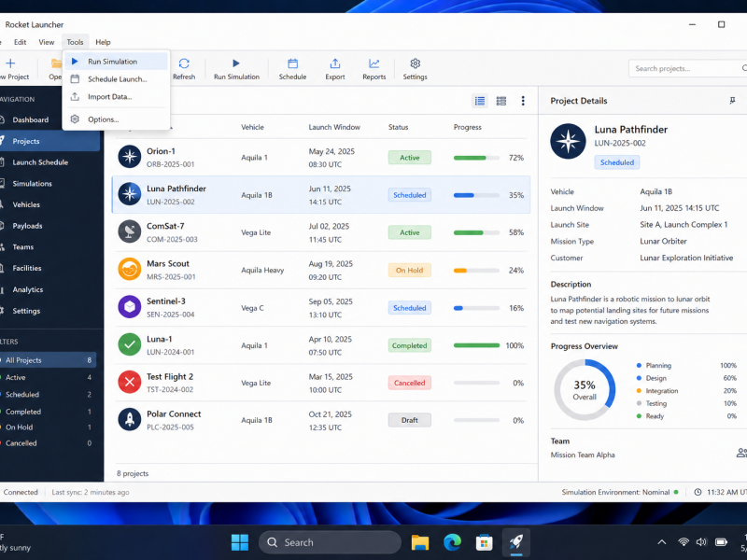Click the Cancelled badge for Test Flight 2
747x560 pixels.
(410, 383)
